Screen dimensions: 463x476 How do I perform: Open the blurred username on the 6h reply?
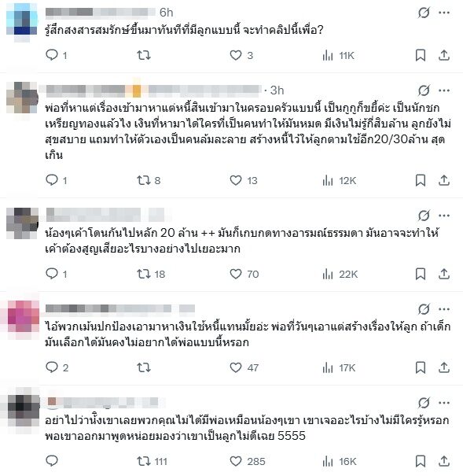[97, 12]
